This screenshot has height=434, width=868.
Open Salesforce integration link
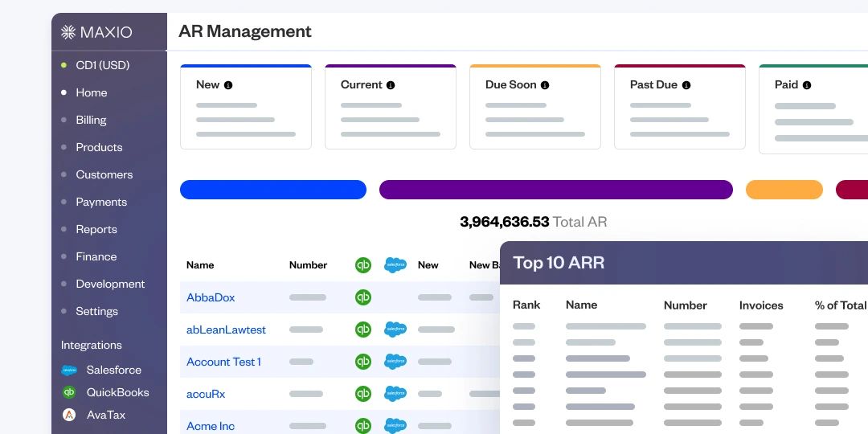[113, 370]
